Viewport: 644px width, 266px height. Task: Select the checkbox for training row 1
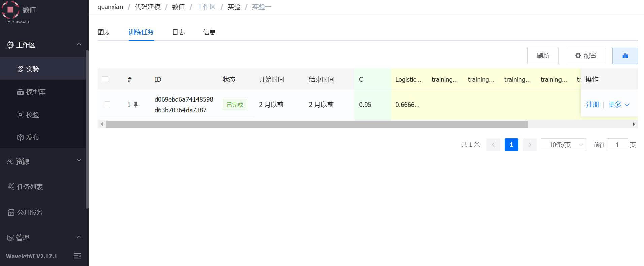tap(107, 105)
